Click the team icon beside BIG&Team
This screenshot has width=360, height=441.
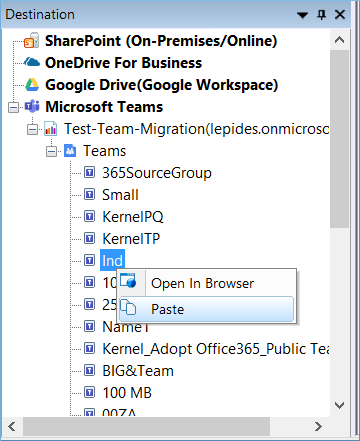pyautogui.click(x=89, y=371)
